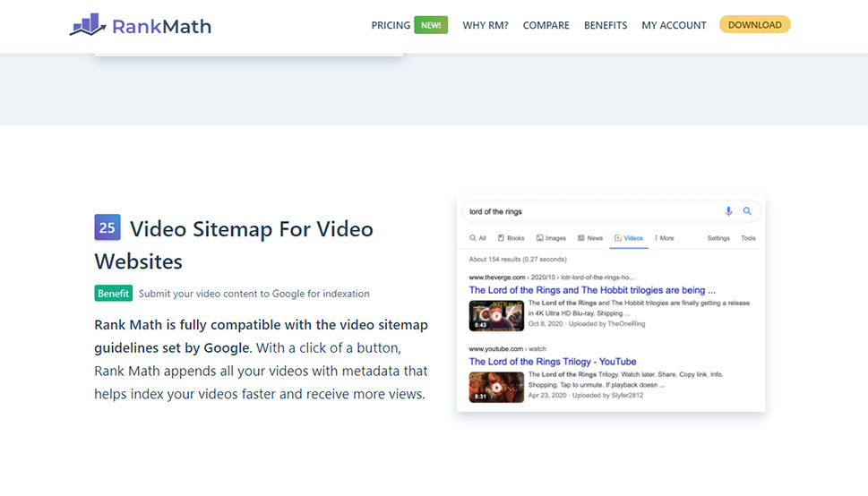Viewport: 868px width, 496px height.
Task: Select the All search tab
Action: click(x=477, y=238)
